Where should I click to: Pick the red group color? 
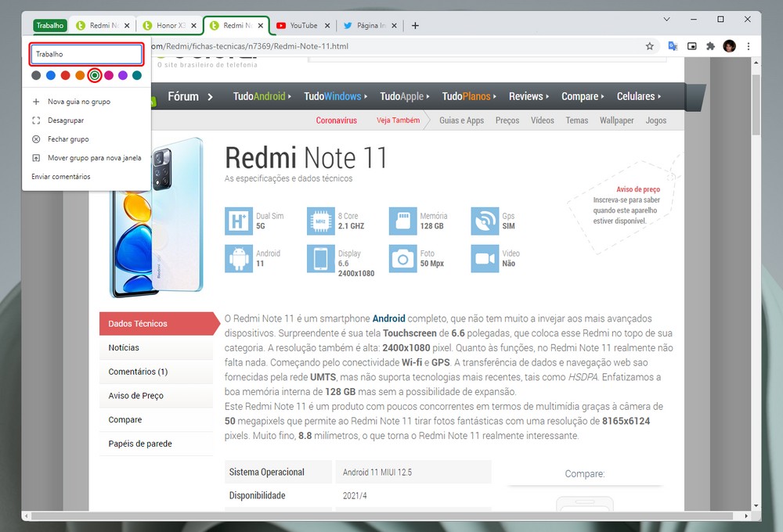(x=66, y=75)
